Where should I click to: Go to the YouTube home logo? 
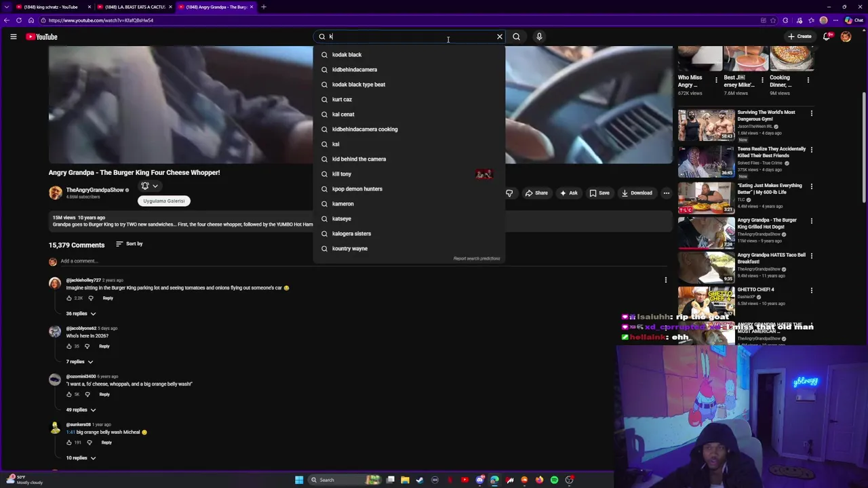tap(42, 37)
